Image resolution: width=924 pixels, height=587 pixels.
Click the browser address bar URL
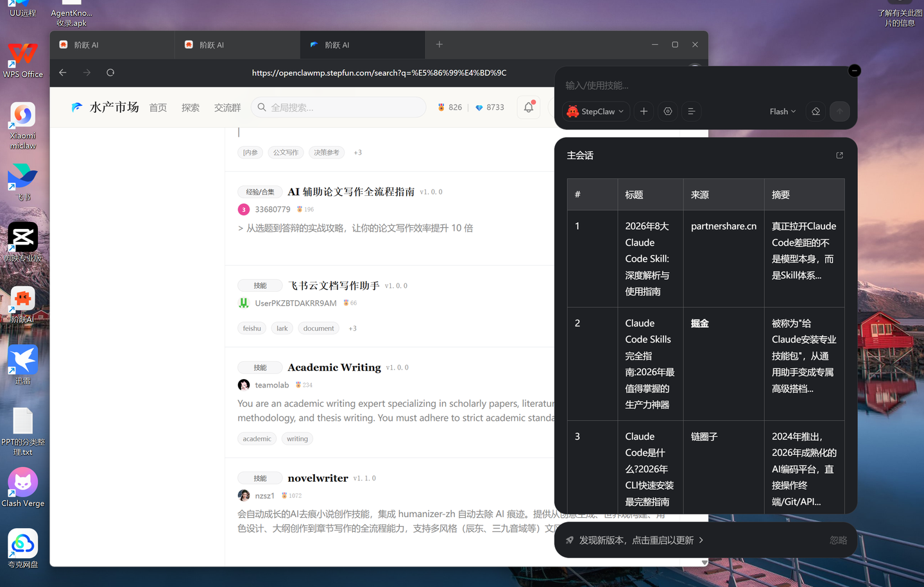click(379, 72)
